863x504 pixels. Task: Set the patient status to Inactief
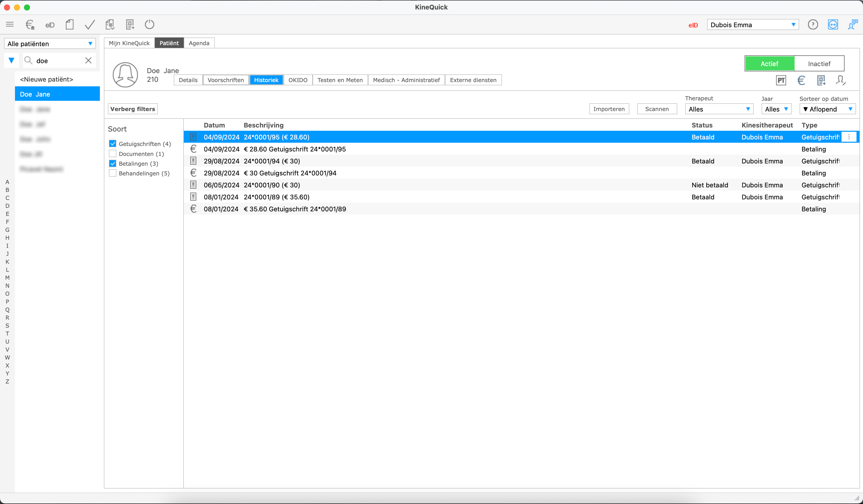(819, 64)
